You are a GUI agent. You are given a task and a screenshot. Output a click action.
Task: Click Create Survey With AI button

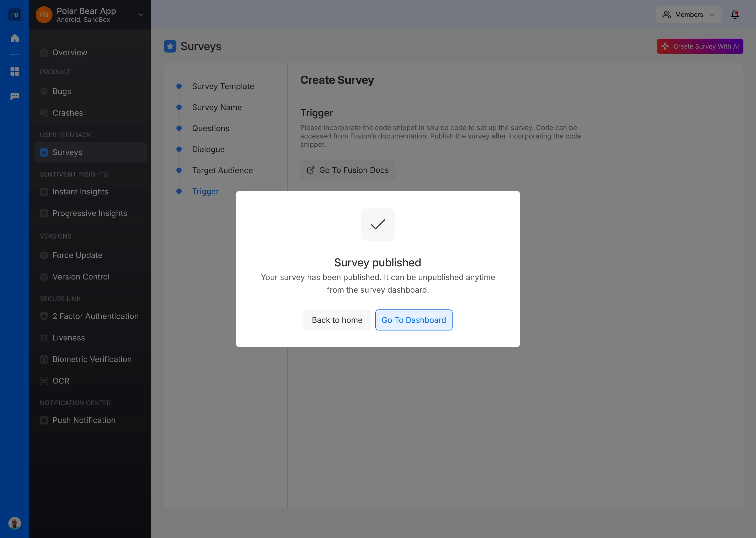pyautogui.click(x=700, y=46)
